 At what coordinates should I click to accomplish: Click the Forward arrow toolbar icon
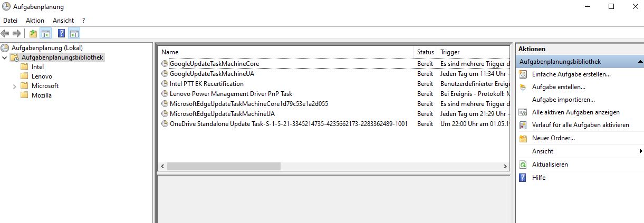pos(17,34)
